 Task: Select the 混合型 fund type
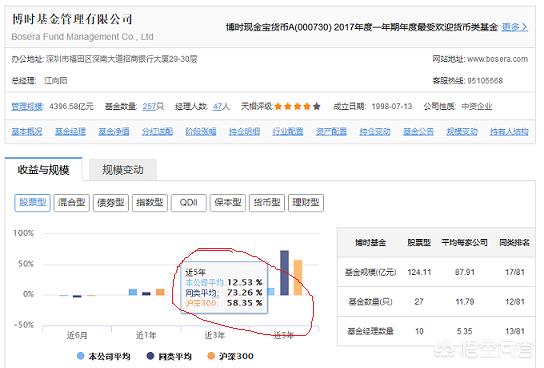click(x=71, y=203)
